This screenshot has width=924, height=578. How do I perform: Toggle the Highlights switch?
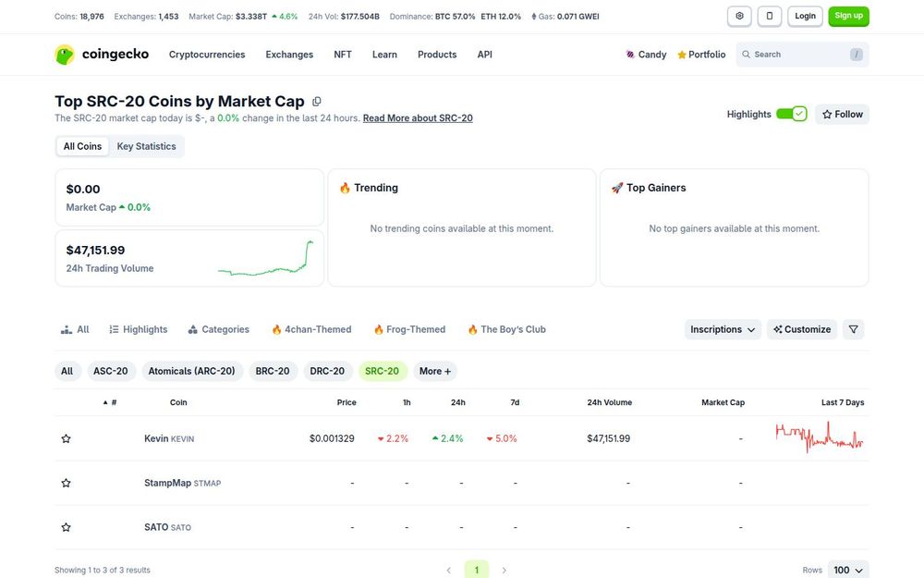[792, 114]
